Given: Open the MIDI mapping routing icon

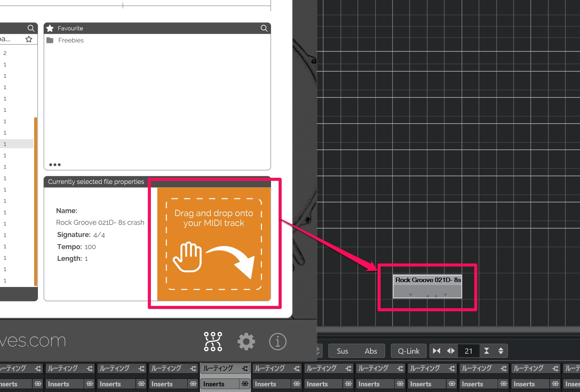Looking at the screenshot, I should 213,342.
